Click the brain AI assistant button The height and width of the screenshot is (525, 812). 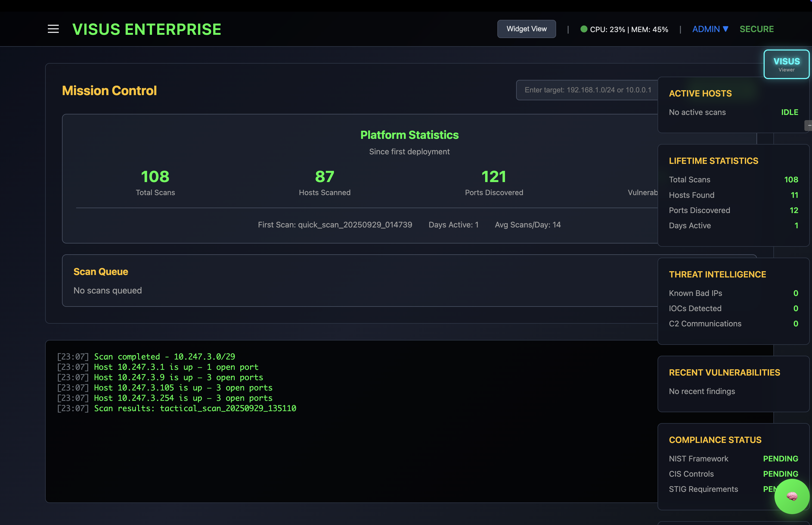(792, 496)
